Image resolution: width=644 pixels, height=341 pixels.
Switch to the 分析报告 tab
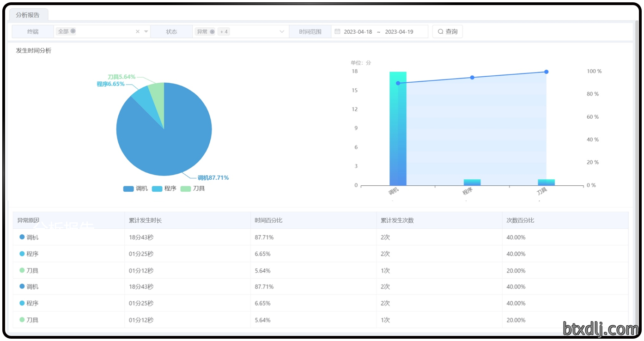tap(28, 15)
